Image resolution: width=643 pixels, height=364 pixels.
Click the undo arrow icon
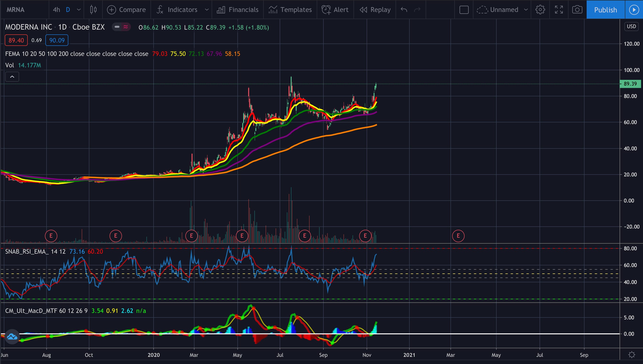(404, 10)
